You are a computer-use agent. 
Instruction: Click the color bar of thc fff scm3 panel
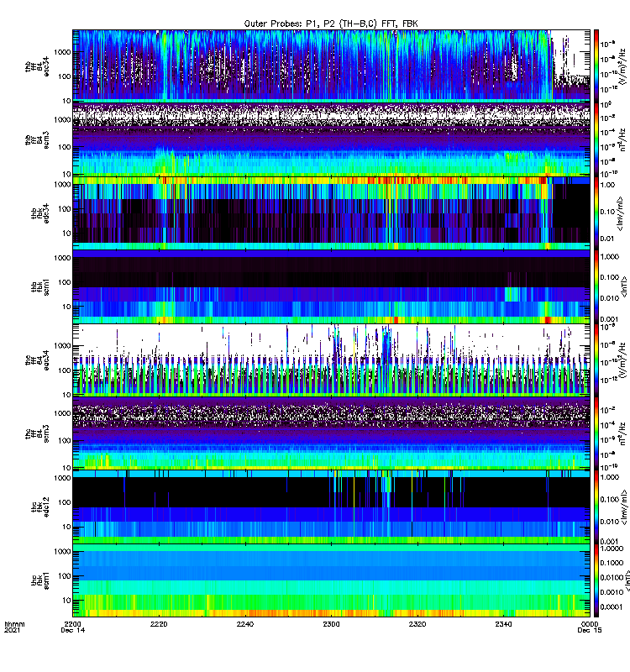[596, 433]
